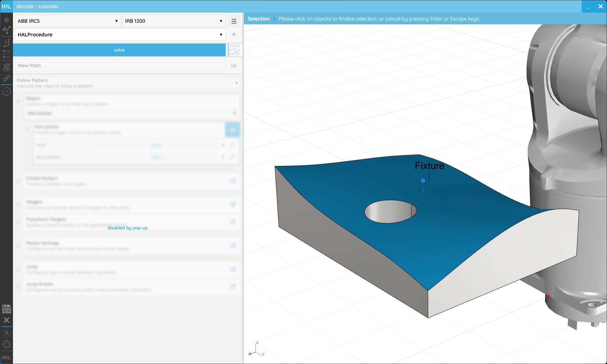Click the New Path name field

(x=120, y=65)
